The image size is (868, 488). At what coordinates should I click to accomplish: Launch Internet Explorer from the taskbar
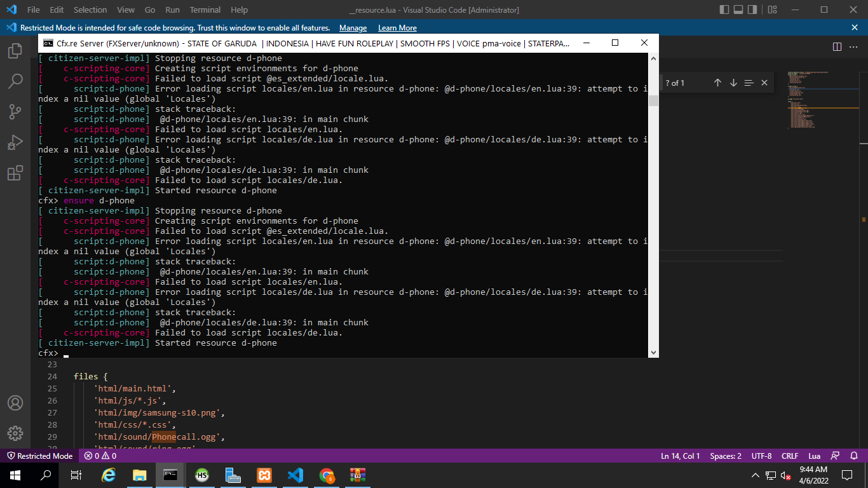click(x=109, y=475)
